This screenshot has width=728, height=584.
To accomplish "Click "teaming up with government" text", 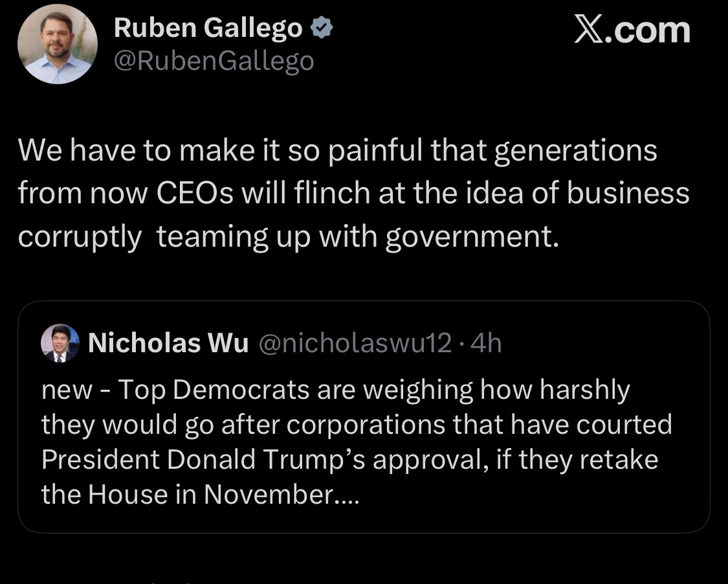I will tap(357, 236).
